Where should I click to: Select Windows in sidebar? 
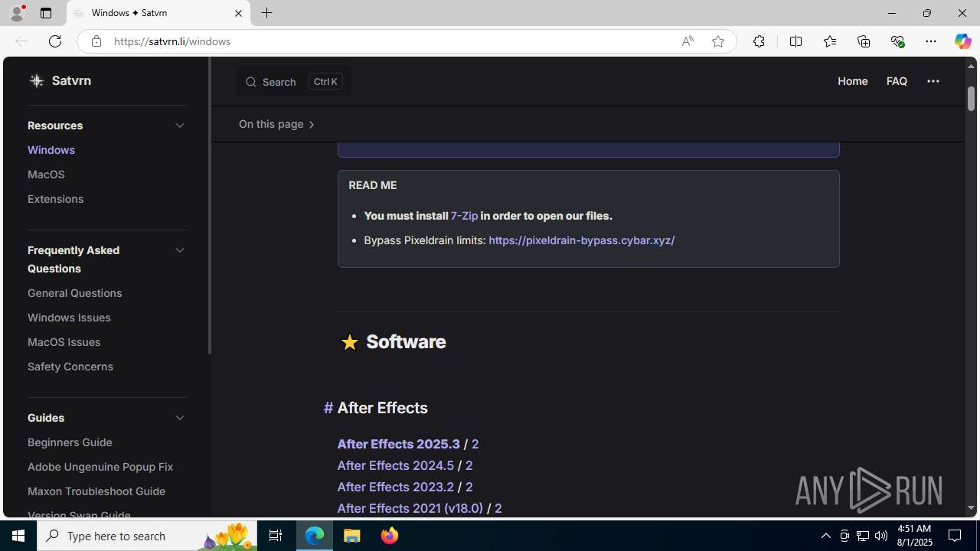tap(51, 150)
